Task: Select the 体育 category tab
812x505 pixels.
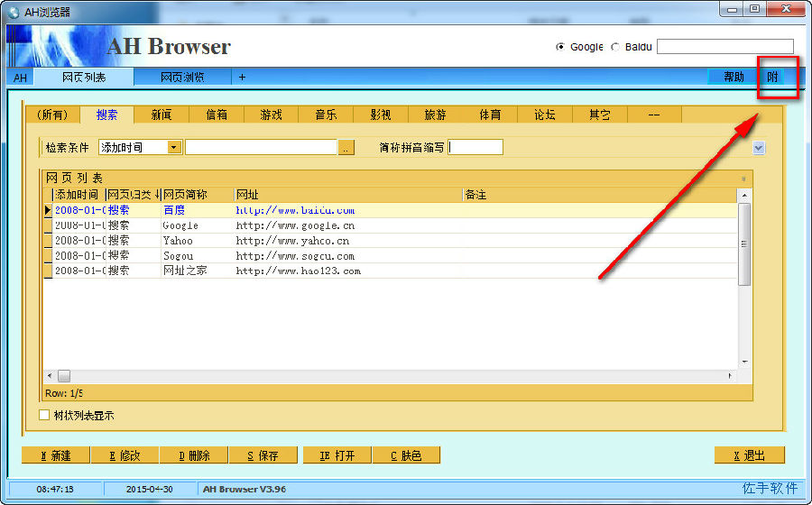Action: point(491,115)
